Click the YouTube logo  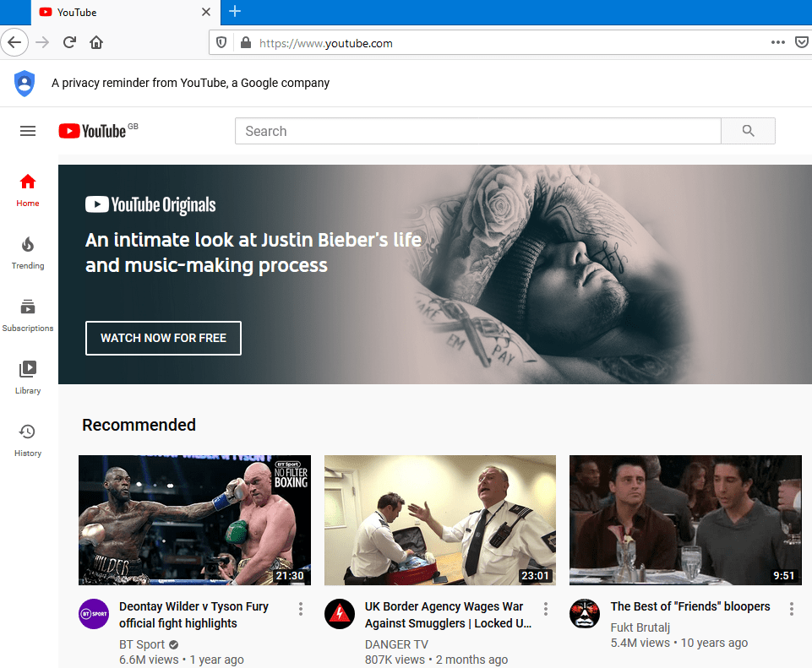point(93,131)
